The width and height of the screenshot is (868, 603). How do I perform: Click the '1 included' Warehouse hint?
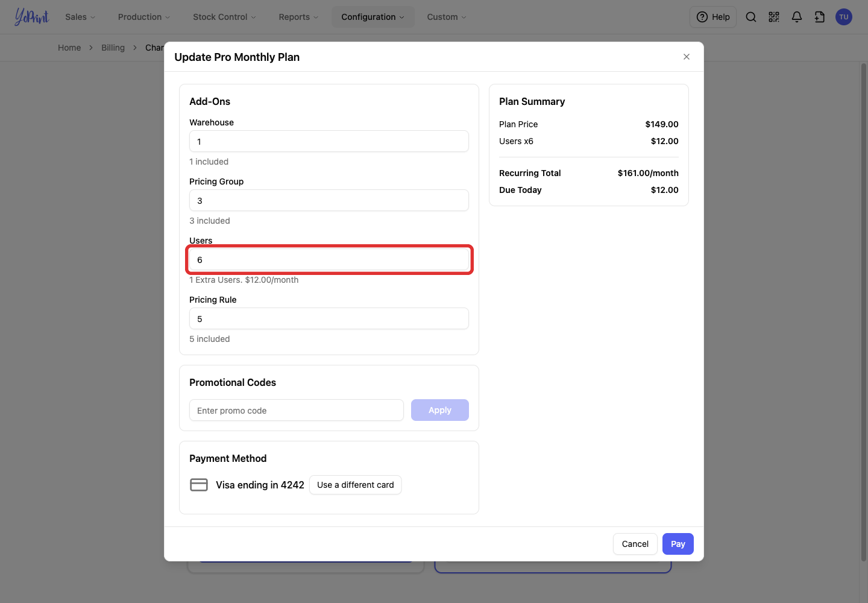coord(209,162)
